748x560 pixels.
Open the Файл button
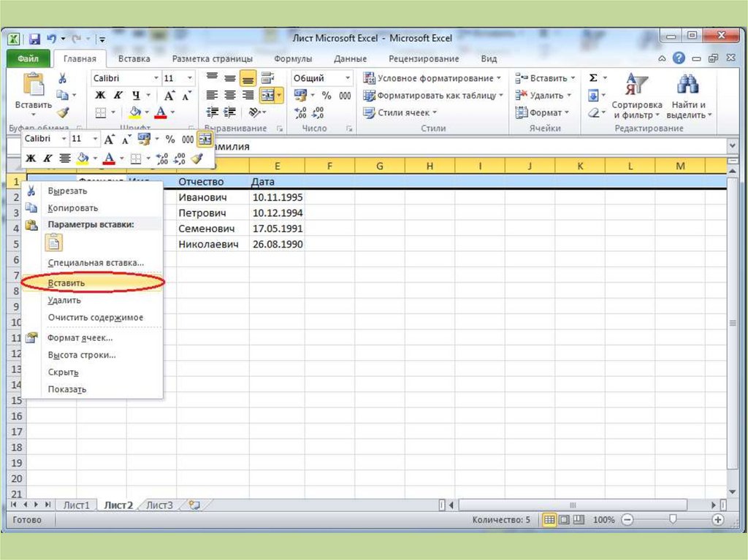[28, 58]
